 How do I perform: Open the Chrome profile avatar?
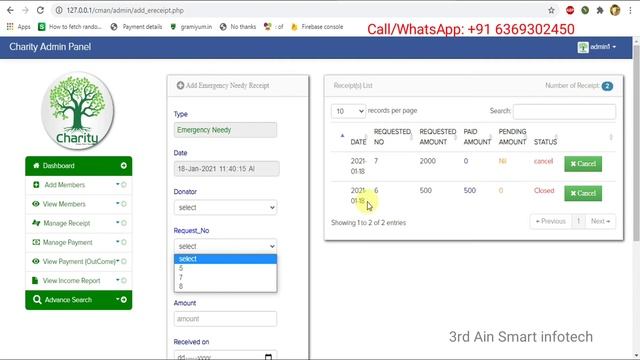pos(615,10)
